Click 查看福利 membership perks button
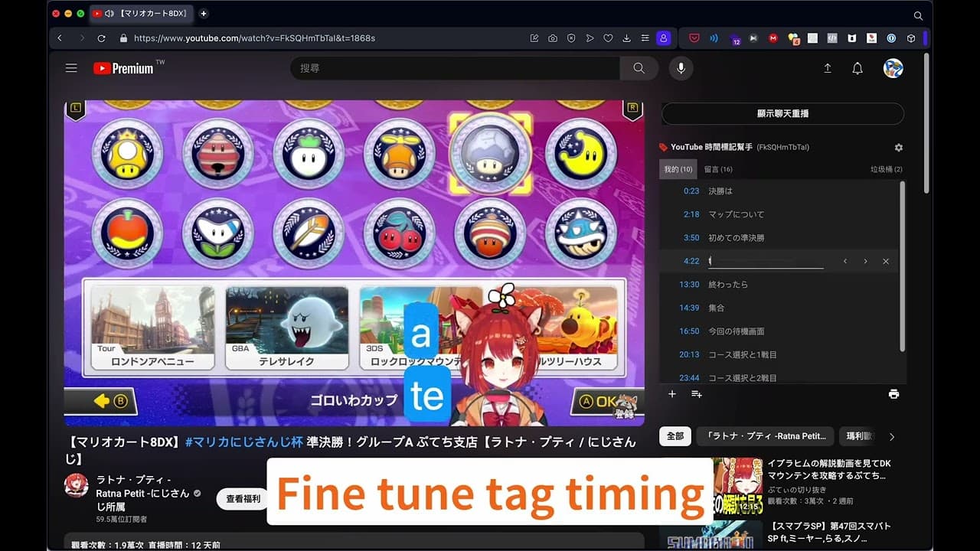 pyautogui.click(x=243, y=499)
